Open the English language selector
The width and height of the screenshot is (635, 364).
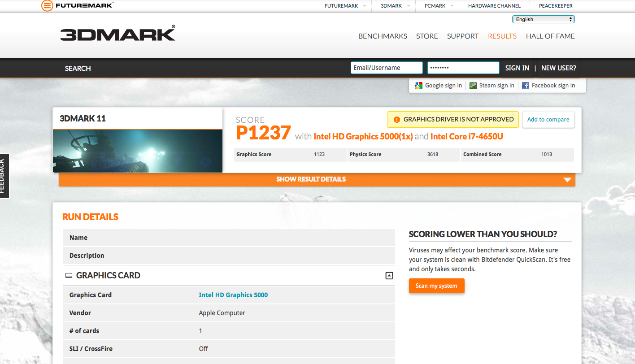[544, 19]
